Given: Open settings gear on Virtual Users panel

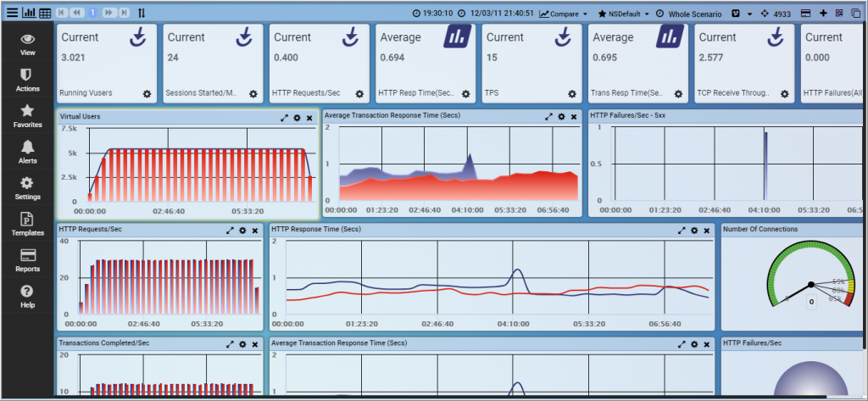Looking at the screenshot, I should point(297,118).
